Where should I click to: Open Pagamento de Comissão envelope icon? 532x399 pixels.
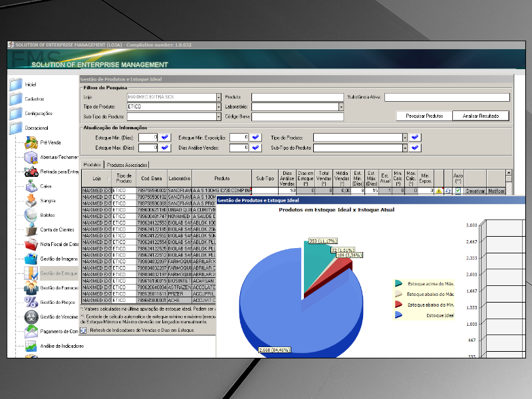[x=31, y=331]
